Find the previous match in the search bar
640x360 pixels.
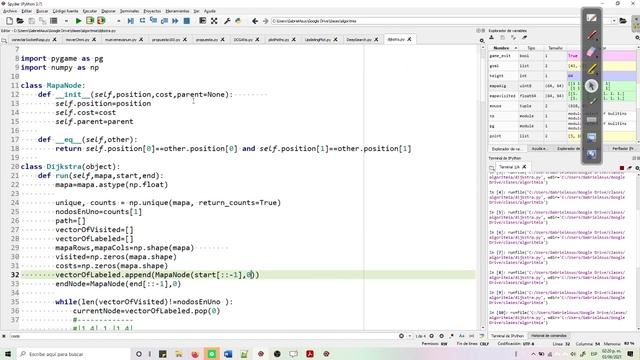431,336
